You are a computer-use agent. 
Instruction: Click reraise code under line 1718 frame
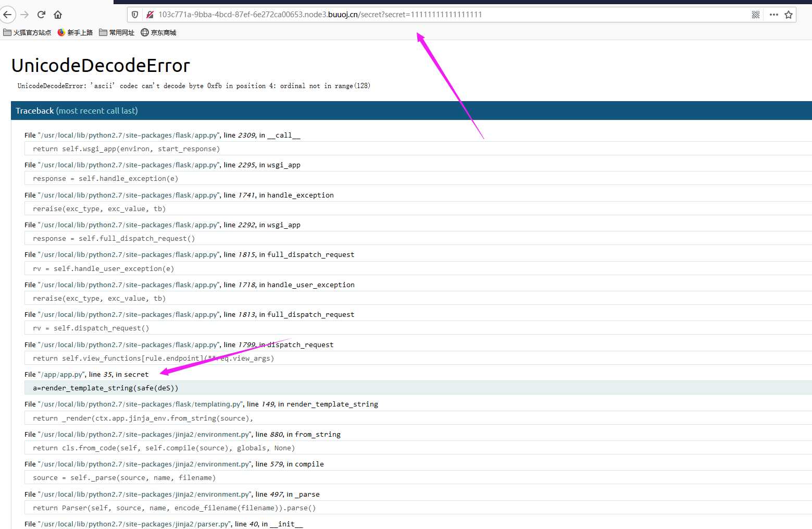coord(418,299)
